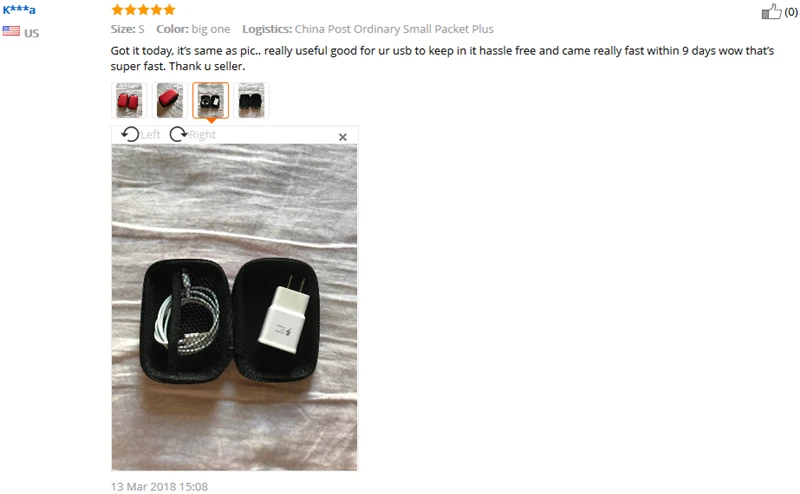Open the fourth thumbnail of the black case

point(251,101)
